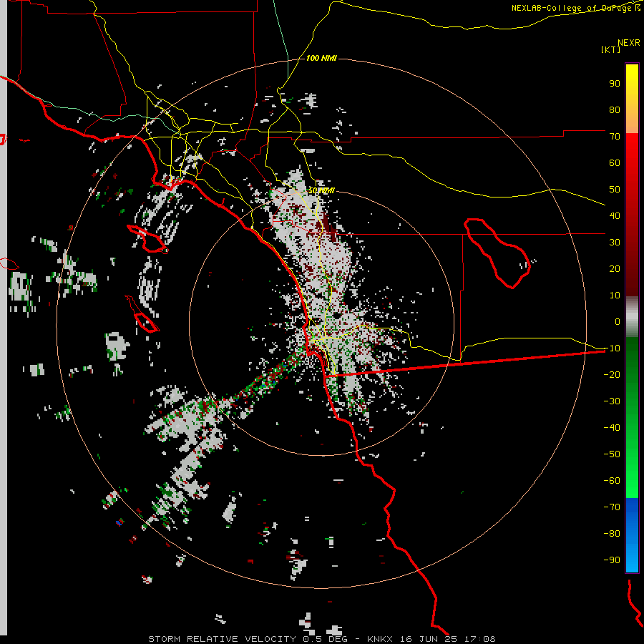Image resolution: width=644 pixels, height=644 pixels.
Task: Click the 20 value on velocity scale
Action: pos(615,269)
